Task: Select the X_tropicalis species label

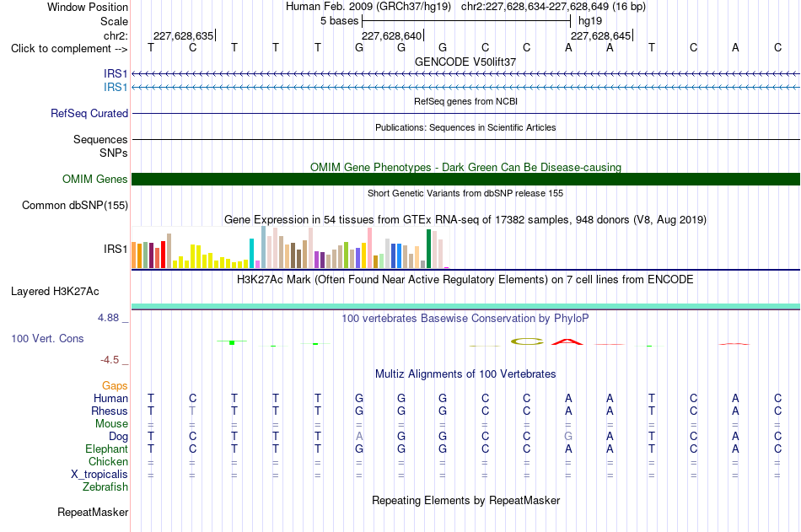Action: pos(99,475)
